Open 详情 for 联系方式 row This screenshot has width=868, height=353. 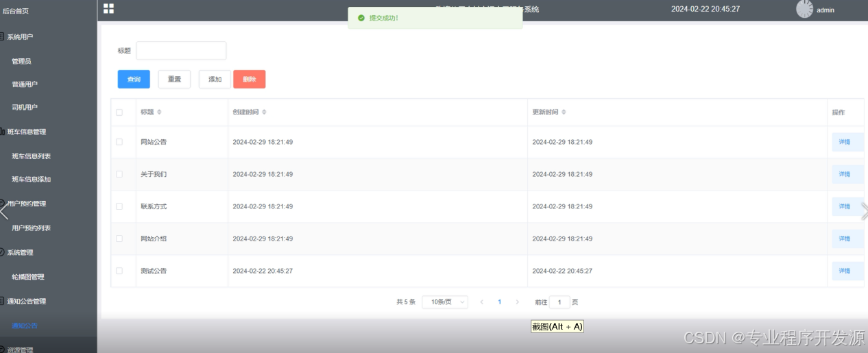pos(846,206)
